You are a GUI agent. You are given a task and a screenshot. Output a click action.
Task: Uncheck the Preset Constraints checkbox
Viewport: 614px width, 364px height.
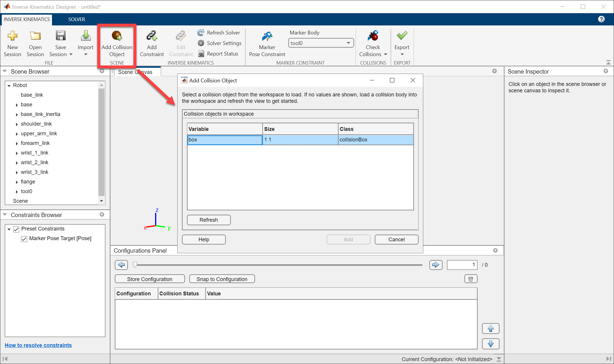click(16, 229)
